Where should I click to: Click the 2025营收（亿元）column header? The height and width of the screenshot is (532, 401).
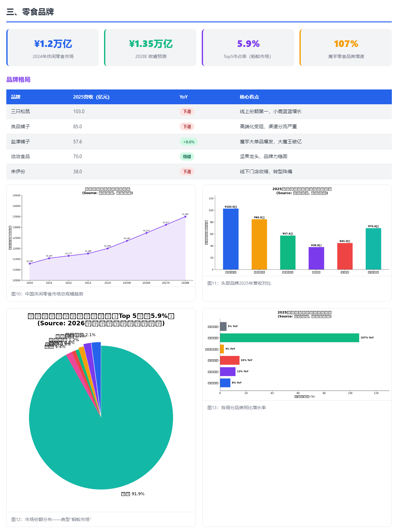(x=91, y=97)
